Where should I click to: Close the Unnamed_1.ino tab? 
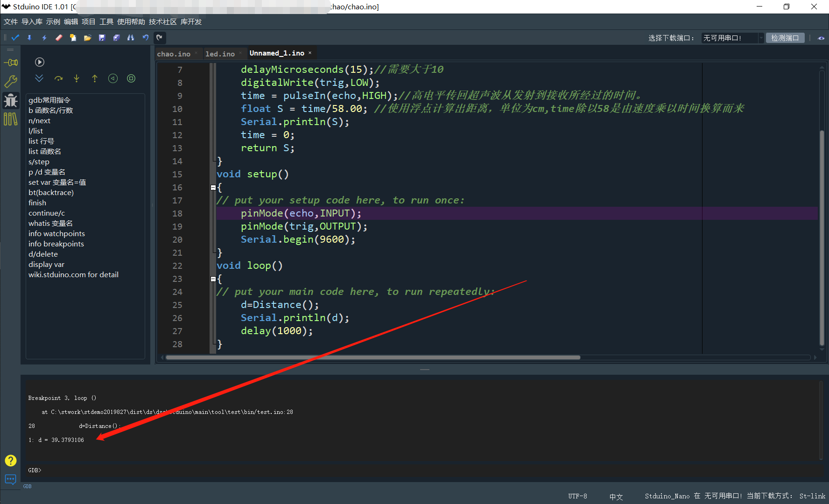click(x=310, y=53)
